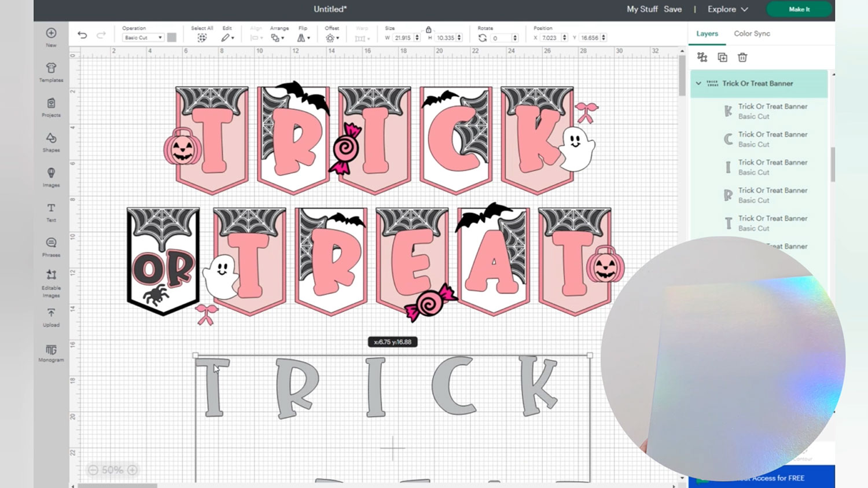Select the Shapes tool
Image resolution: width=868 pixels, height=488 pixels.
pyautogui.click(x=51, y=141)
